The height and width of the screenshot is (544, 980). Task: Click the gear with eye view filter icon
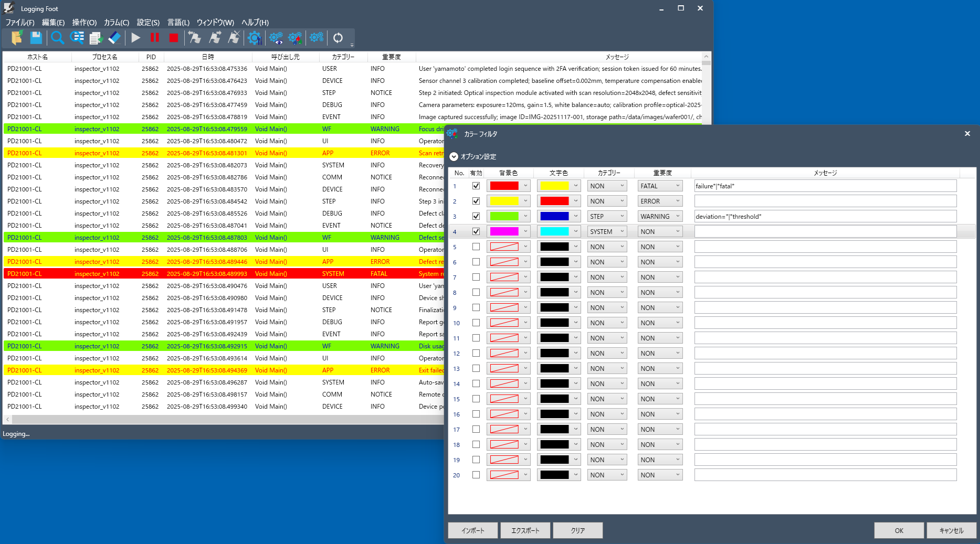pos(276,38)
